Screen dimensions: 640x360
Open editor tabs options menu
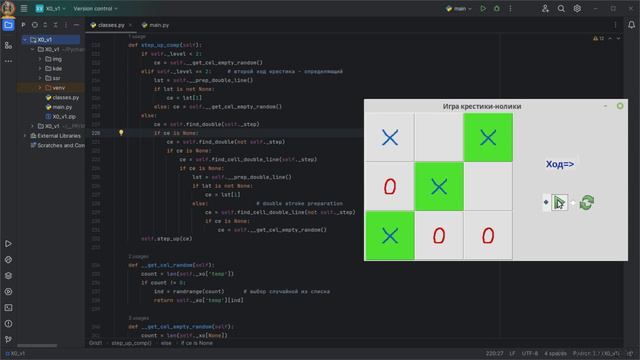click(x=616, y=25)
